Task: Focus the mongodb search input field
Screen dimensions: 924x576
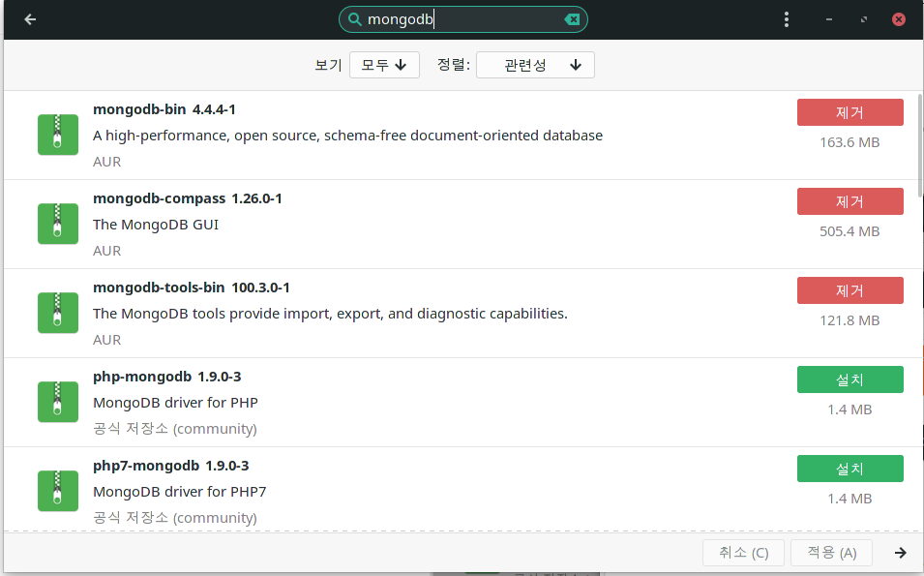Action: point(463,19)
